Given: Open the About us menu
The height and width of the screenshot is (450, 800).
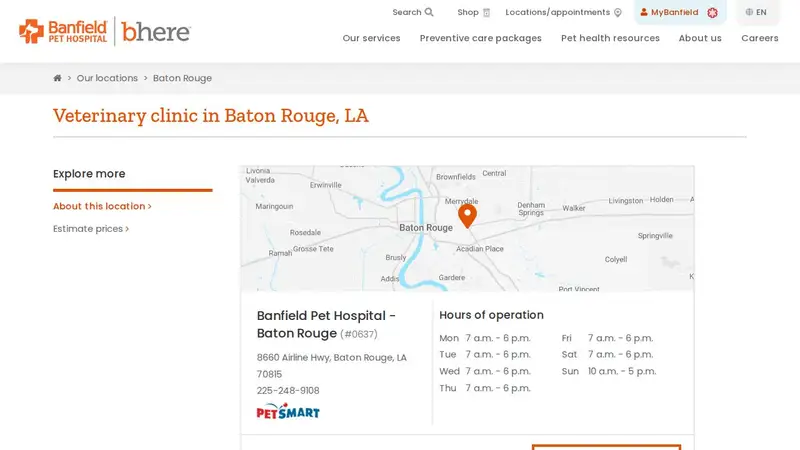Looking at the screenshot, I should [700, 38].
